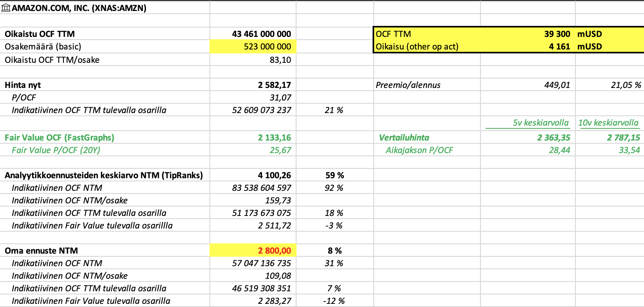Image resolution: width=644 pixels, height=307 pixels.
Task: Click the Oikaisu (other op act) value 4 161
Action: 559,47
